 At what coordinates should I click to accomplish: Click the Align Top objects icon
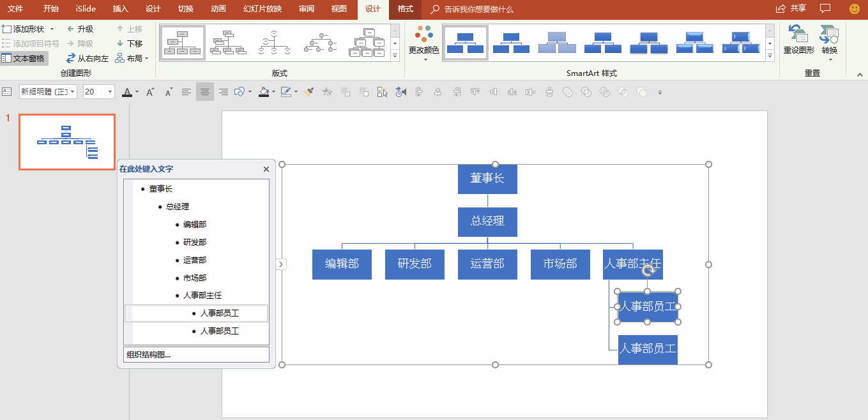[475, 92]
